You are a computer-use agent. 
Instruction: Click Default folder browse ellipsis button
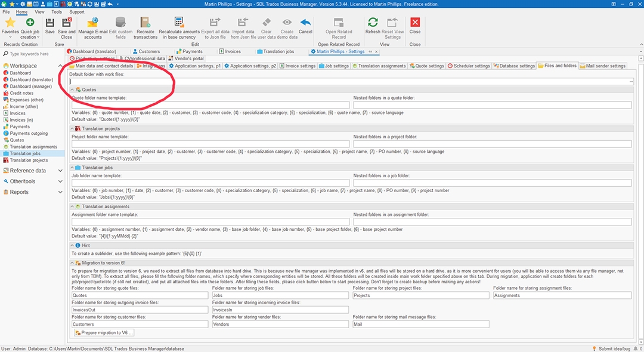[631, 81]
